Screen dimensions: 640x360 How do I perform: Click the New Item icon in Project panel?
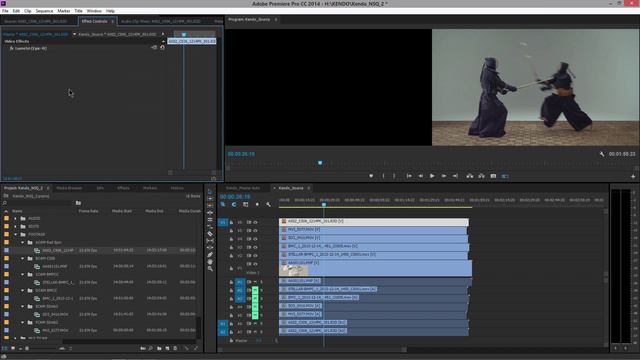click(x=167, y=348)
